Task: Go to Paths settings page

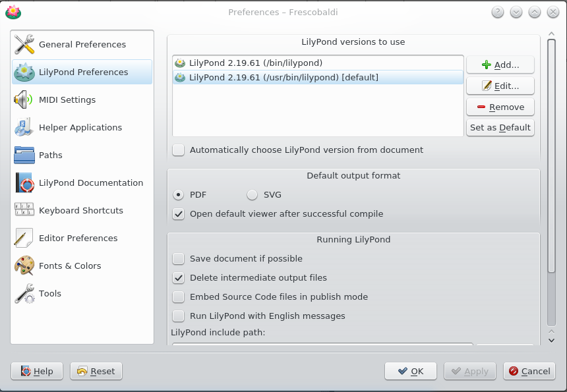Action: click(x=82, y=155)
